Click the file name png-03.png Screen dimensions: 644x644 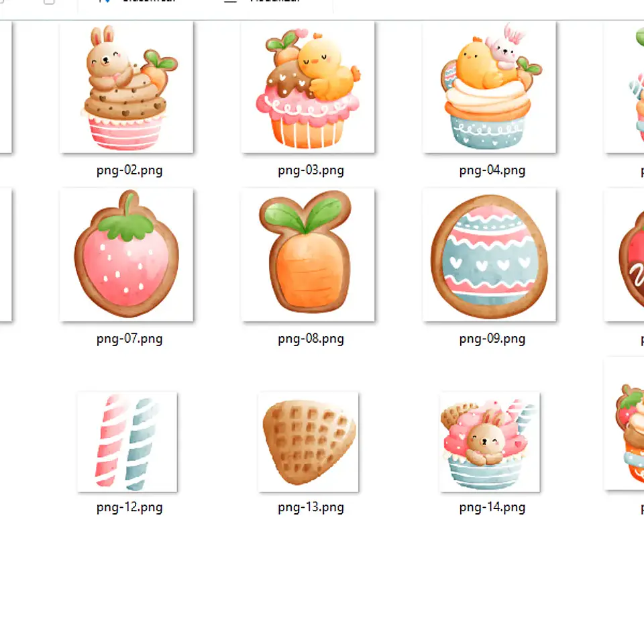311,170
